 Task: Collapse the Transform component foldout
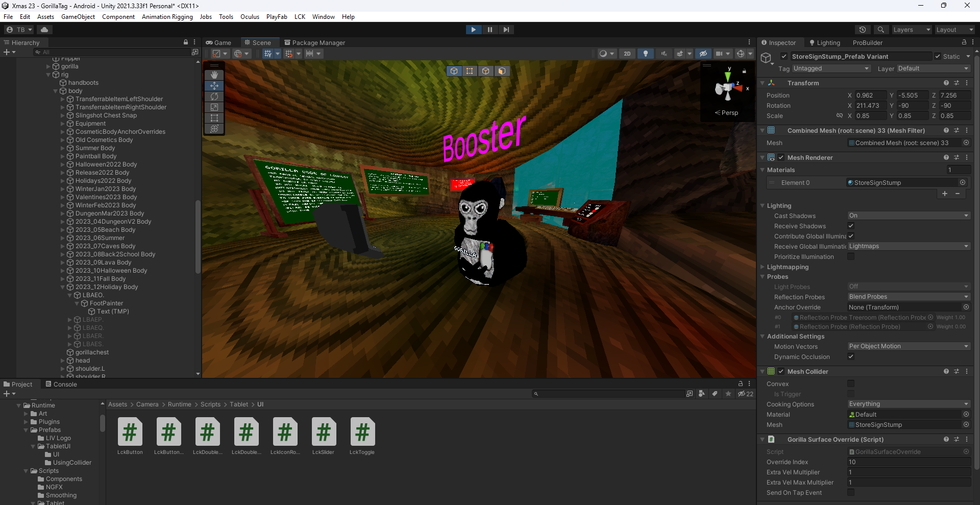pyautogui.click(x=763, y=83)
